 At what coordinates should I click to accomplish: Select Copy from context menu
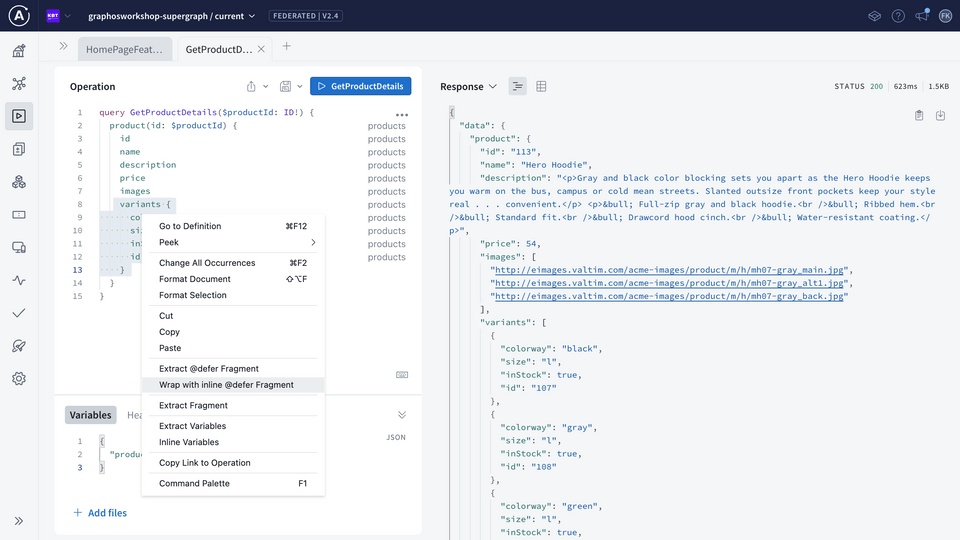(233, 332)
